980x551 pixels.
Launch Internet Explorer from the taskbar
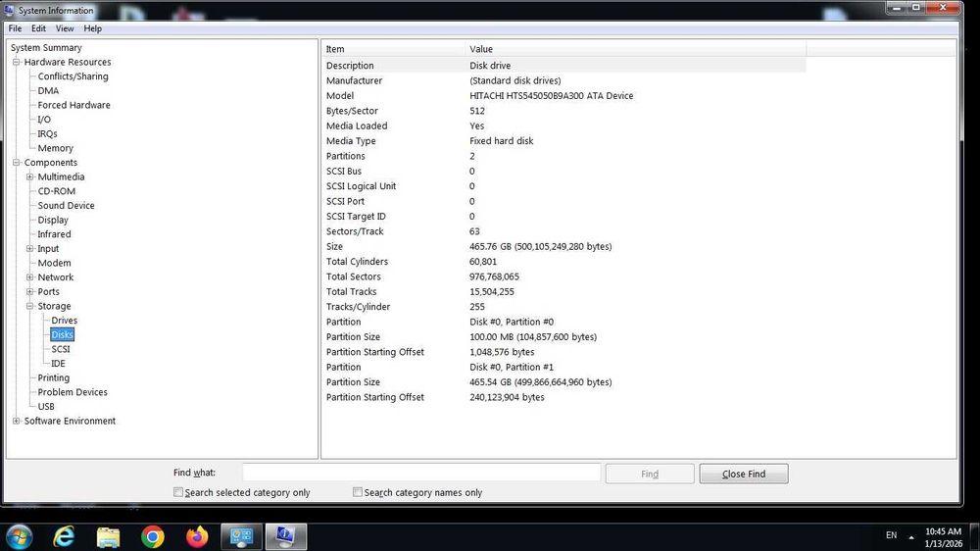click(64, 536)
